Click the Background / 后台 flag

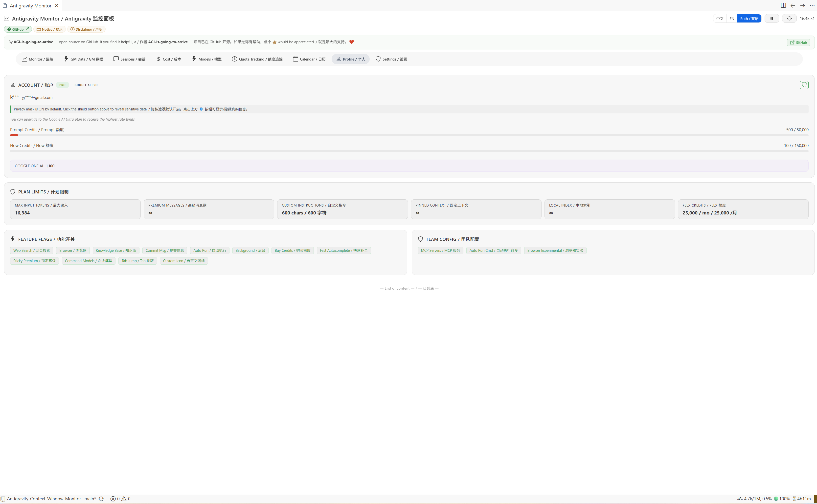pyautogui.click(x=250, y=251)
